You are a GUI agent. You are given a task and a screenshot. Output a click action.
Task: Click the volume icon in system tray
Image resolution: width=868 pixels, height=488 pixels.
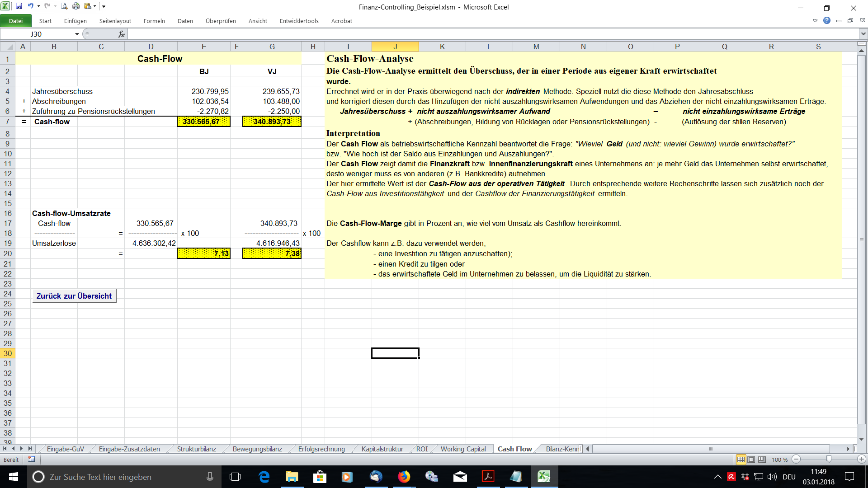(x=772, y=477)
